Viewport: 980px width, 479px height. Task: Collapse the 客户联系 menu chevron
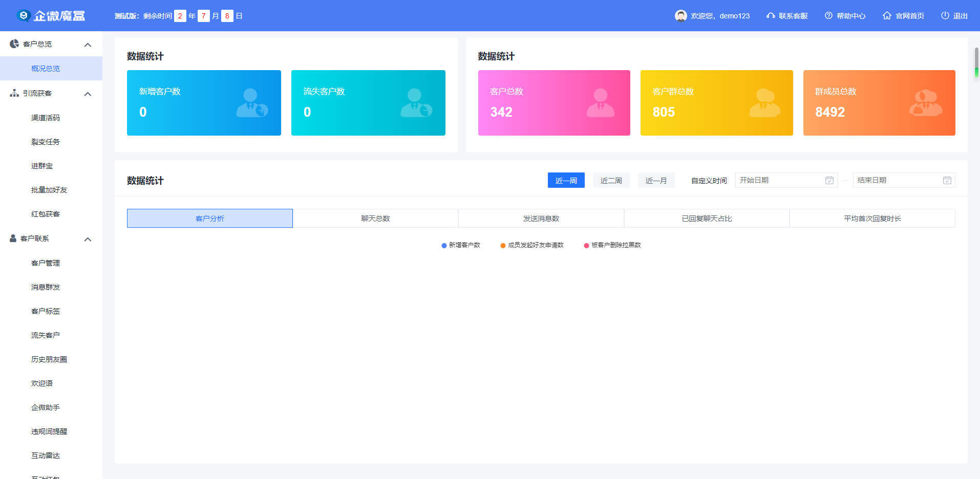pyautogui.click(x=88, y=239)
